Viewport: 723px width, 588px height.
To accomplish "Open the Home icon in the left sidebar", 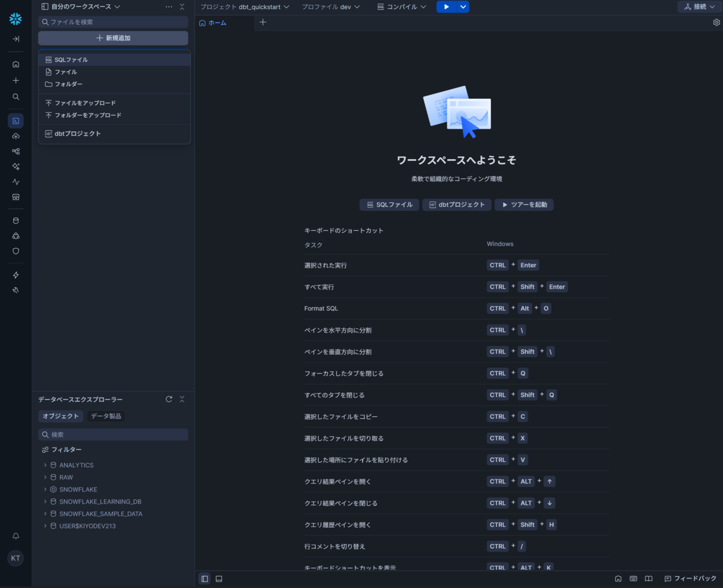I will pyautogui.click(x=16, y=64).
